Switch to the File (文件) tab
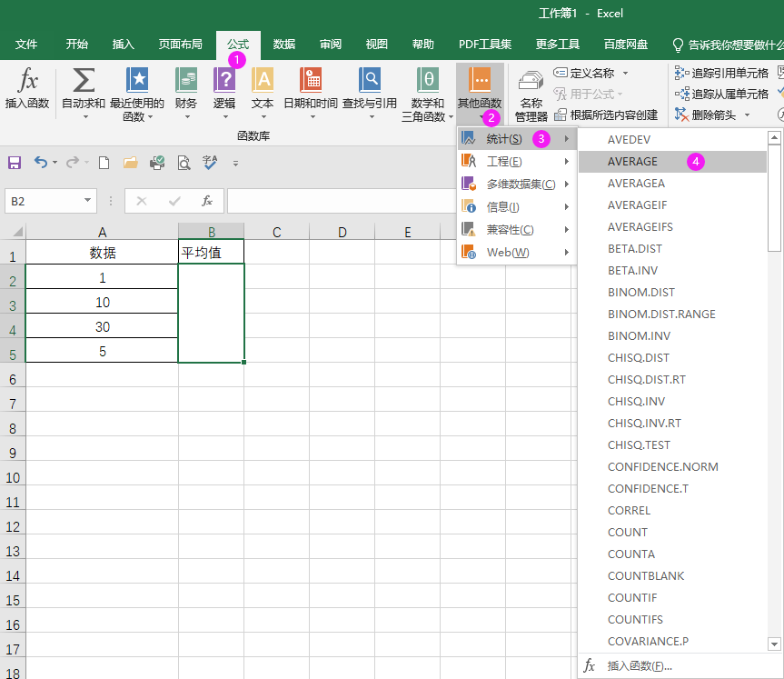784x679 pixels. click(26, 45)
